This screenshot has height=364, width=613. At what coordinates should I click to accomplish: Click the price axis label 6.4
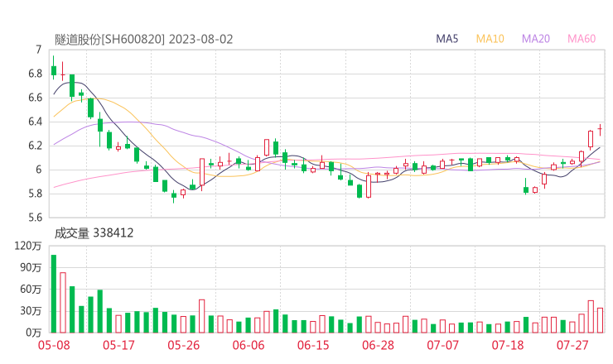[x=35, y=122]
